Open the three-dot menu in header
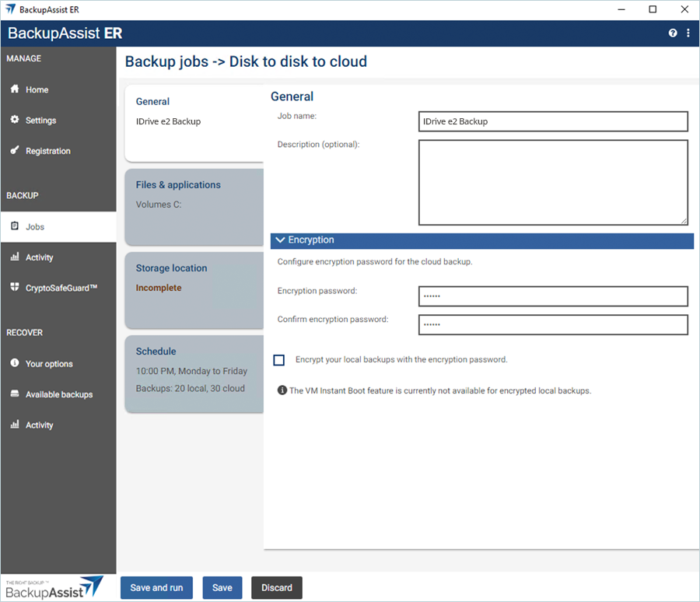700x602 pixels. click(688, 33)
